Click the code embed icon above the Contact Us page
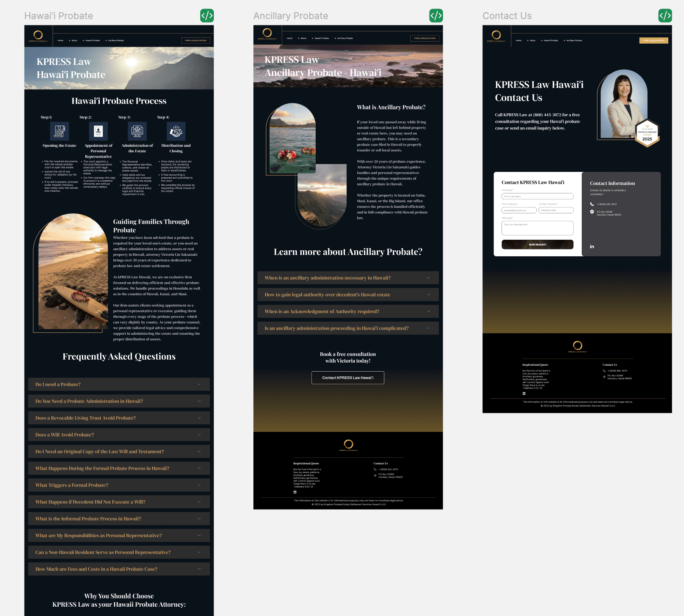 [x=665, y=15]
